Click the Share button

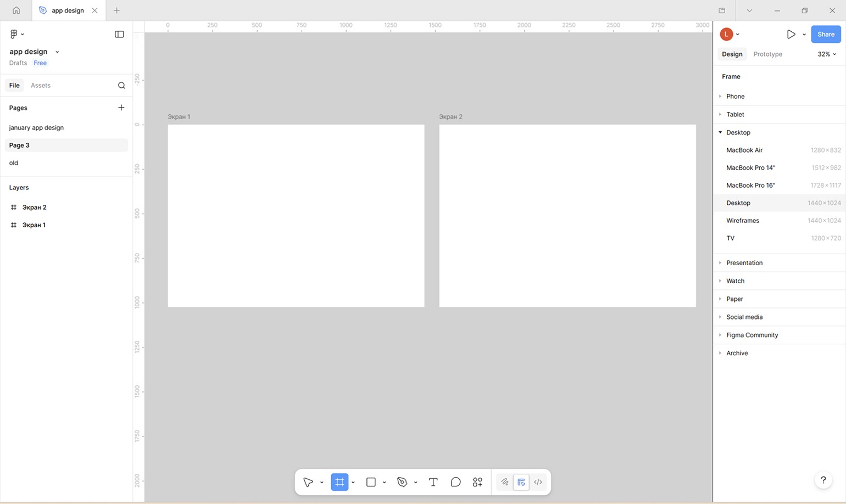826,34
